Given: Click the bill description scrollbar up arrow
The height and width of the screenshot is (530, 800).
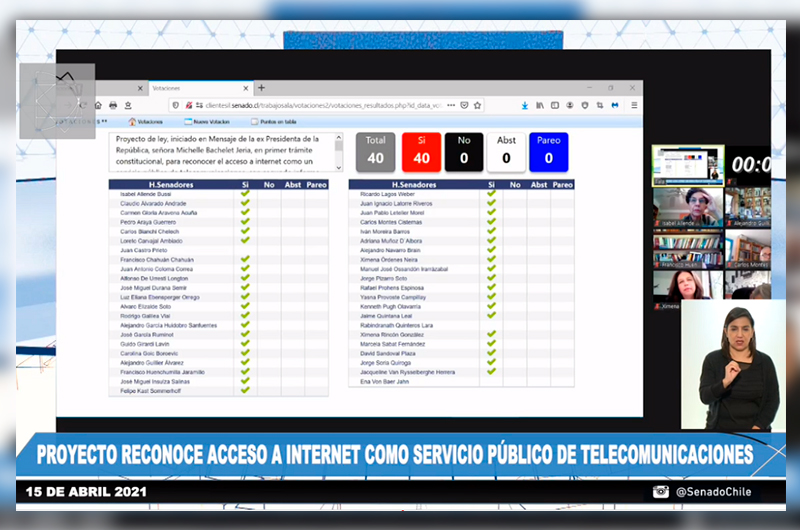Looking at the screenshot, I should 338,138.
